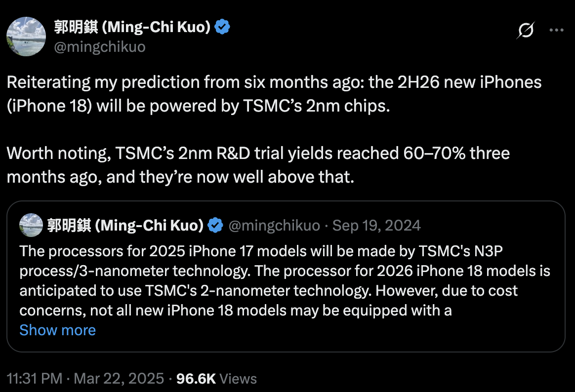
Task: Open Ming-Chi Kuo's profile picture
Action: (26, 36)
